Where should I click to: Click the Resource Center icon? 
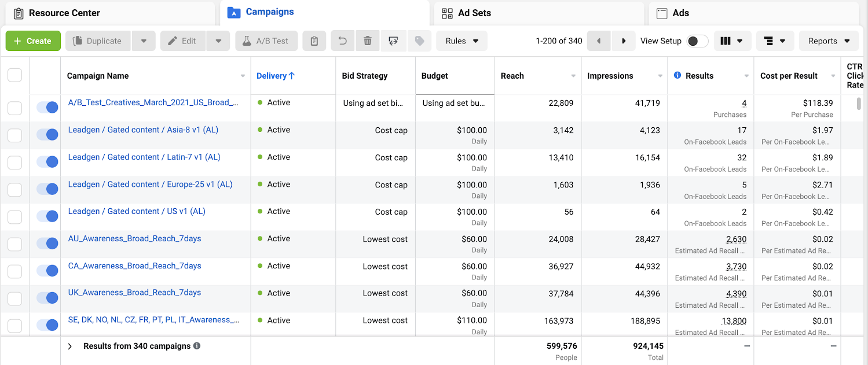pos(18,12)
